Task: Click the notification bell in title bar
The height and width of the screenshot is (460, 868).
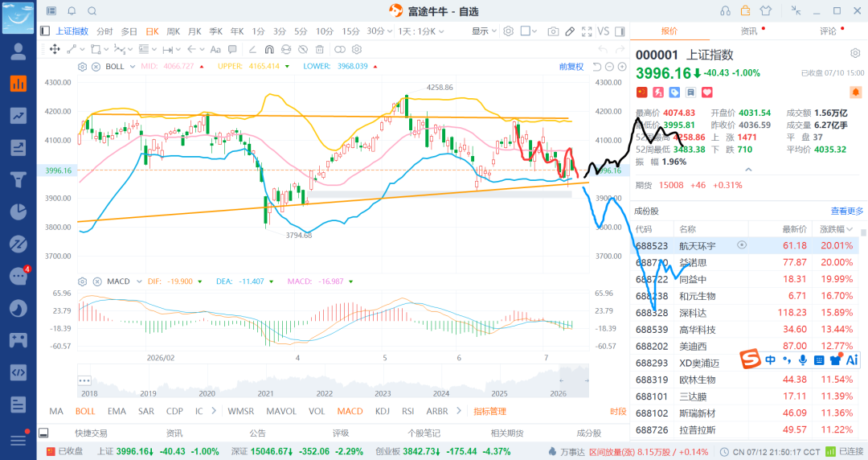Action: pos(72,11)
